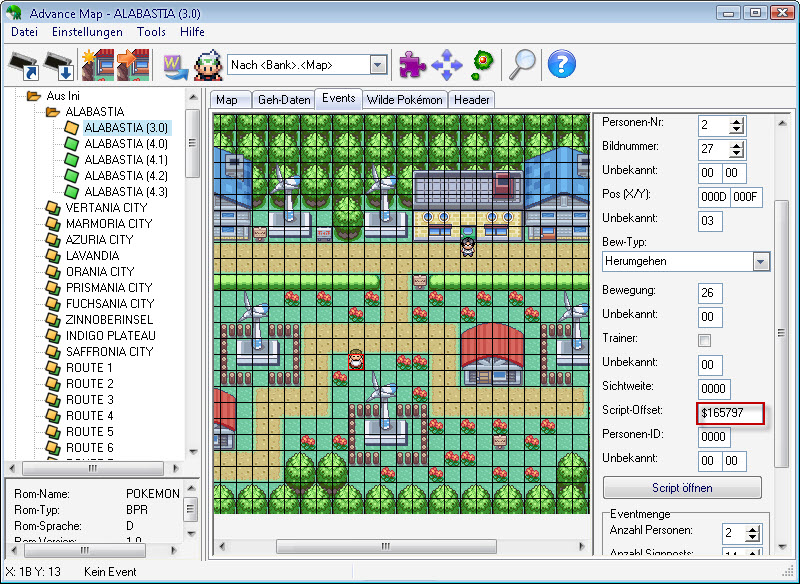This screenshot has height=584, width=800.
Task: Click the Nach <Bank>.<Map> text box
Action: point(299,65)
